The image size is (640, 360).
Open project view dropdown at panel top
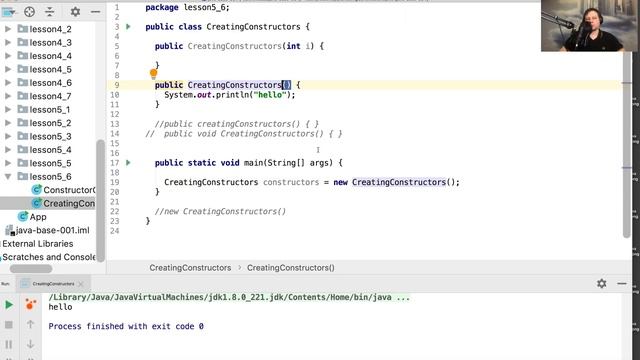point(9,12)
